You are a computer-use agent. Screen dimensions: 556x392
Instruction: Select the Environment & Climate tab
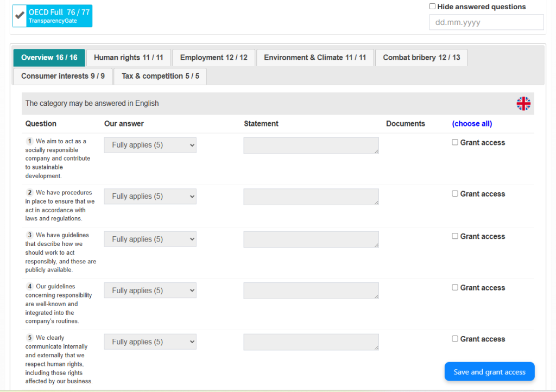click(x=315, y=58)
